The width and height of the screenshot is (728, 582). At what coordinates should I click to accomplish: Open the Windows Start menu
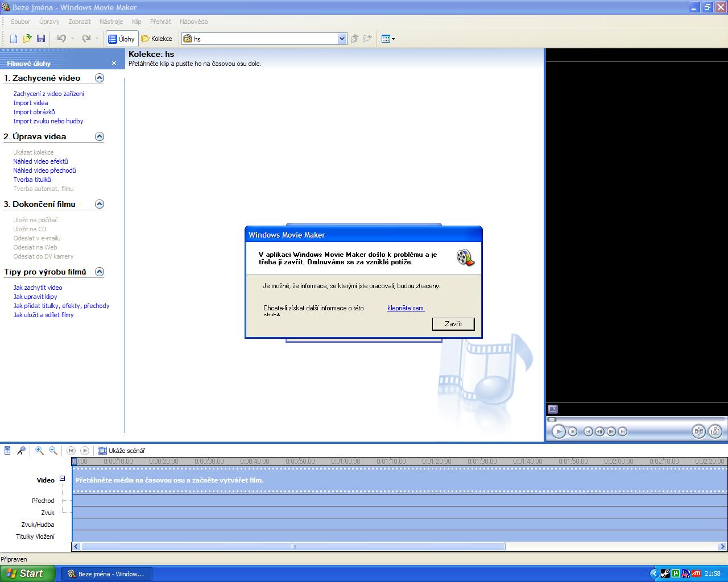pos(28,573)
